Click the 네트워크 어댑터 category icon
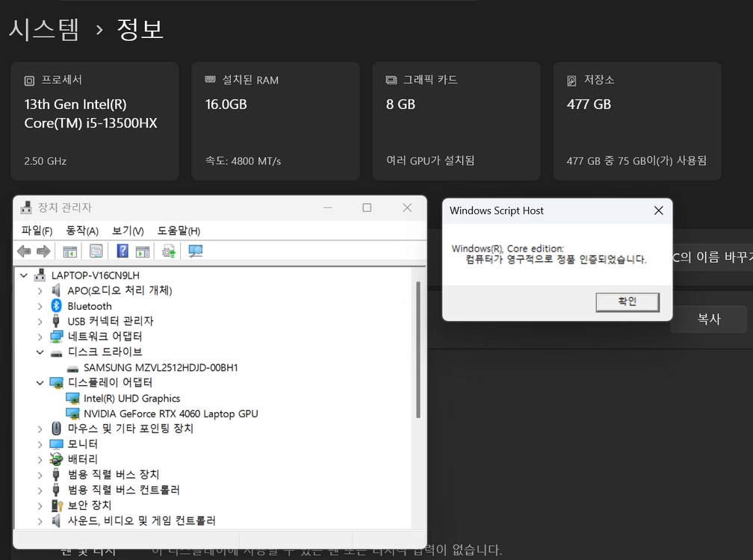 coord(56,337)
